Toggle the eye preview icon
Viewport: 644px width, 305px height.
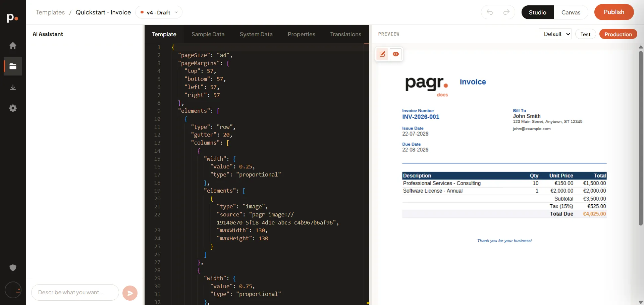(x=396, y=54)
